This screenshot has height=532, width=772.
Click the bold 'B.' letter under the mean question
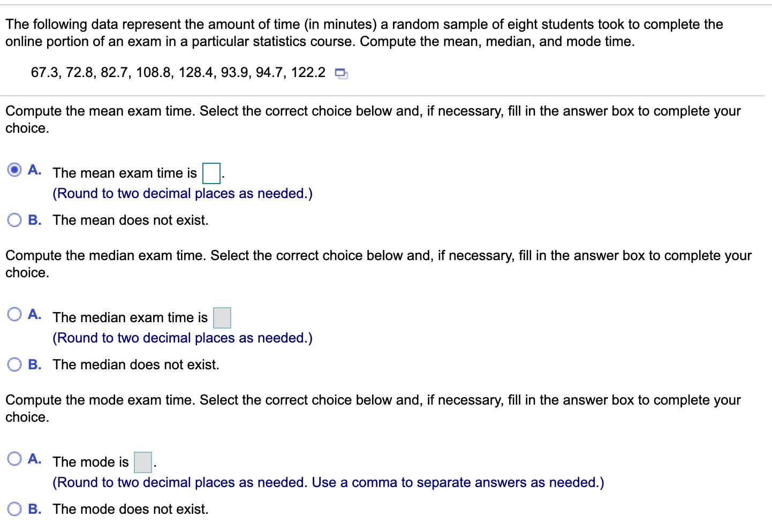point(35,220)
